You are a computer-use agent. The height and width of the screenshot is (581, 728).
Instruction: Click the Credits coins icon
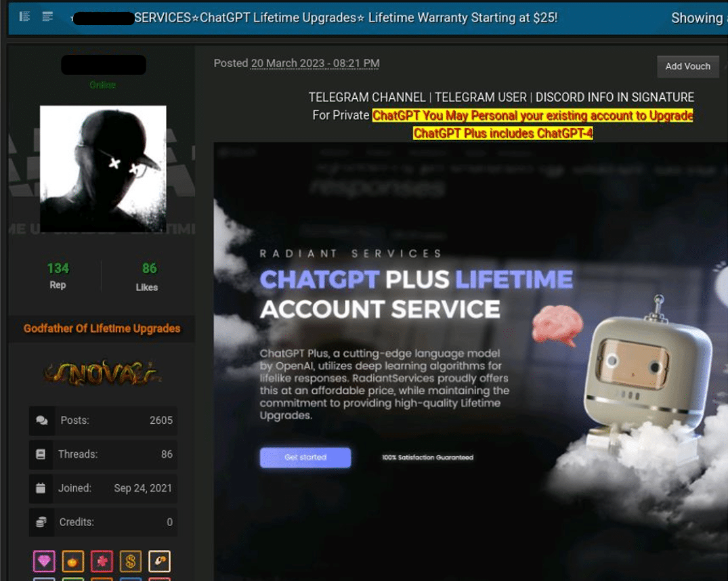tap(41, 522)
